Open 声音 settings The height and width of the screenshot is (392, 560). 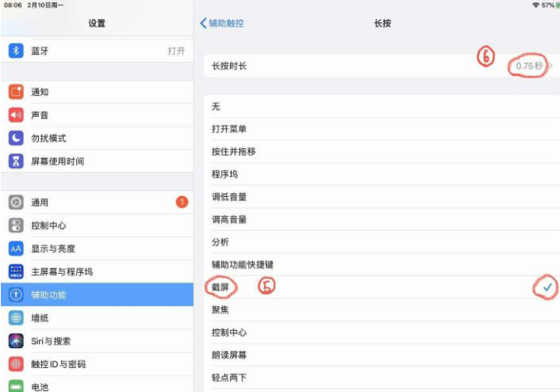pos(97,115)
